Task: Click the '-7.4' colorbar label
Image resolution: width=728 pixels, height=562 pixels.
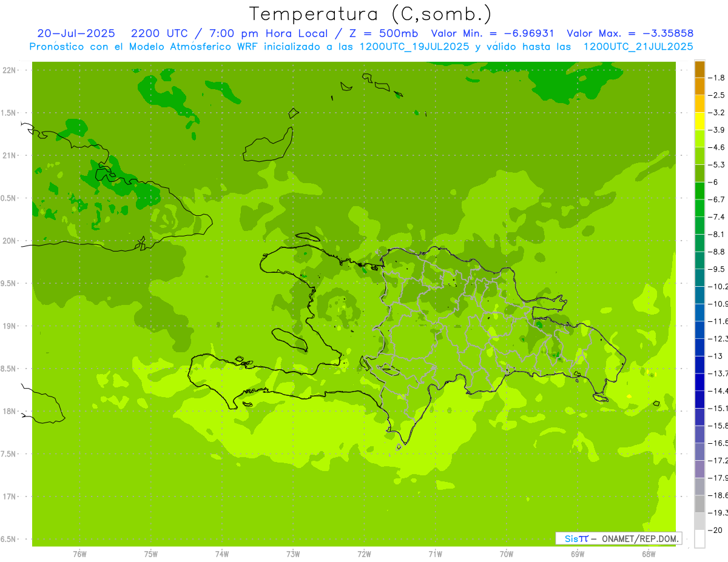Action: 718,216
